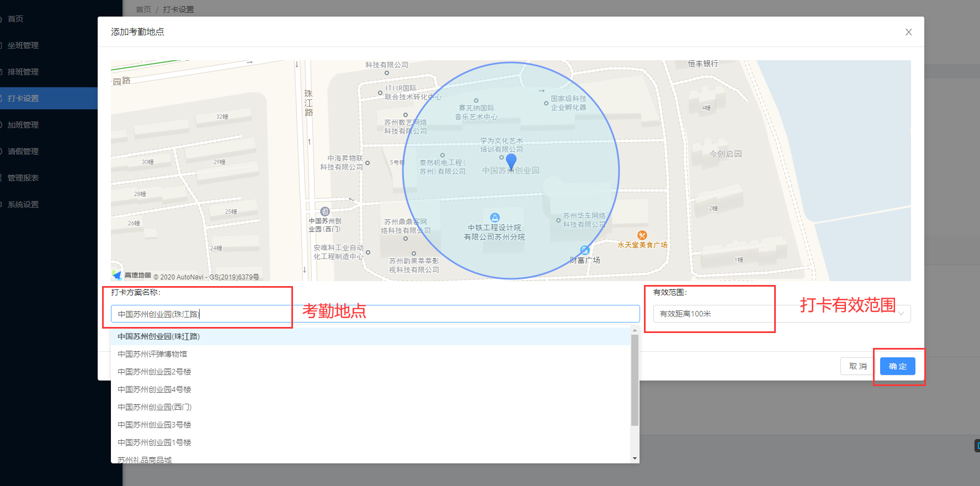Image resolution: width=980 pixels, height=486 pixels.
Task: Click the dropdown arrow of 有效范围
Action: click(x=901, y=314)
